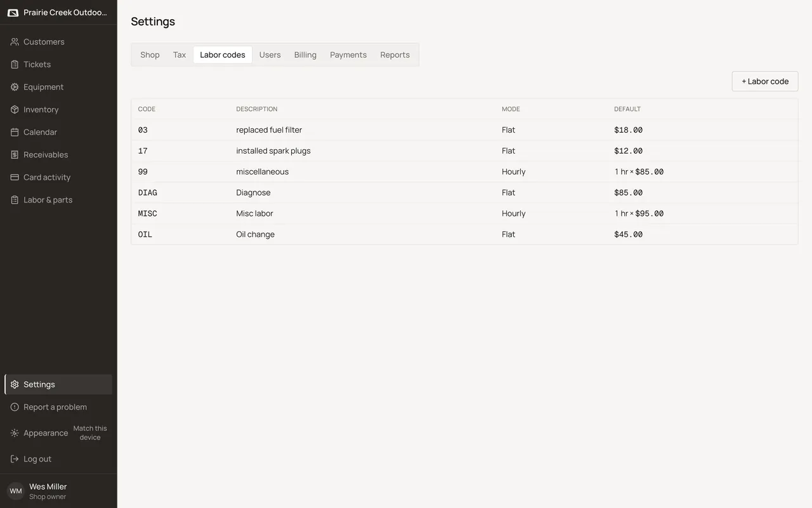The image size is (812, 508).
Task: Click the Wes Miller name in the sidebar
Action: pyautogui.click(x=48, y=486)
